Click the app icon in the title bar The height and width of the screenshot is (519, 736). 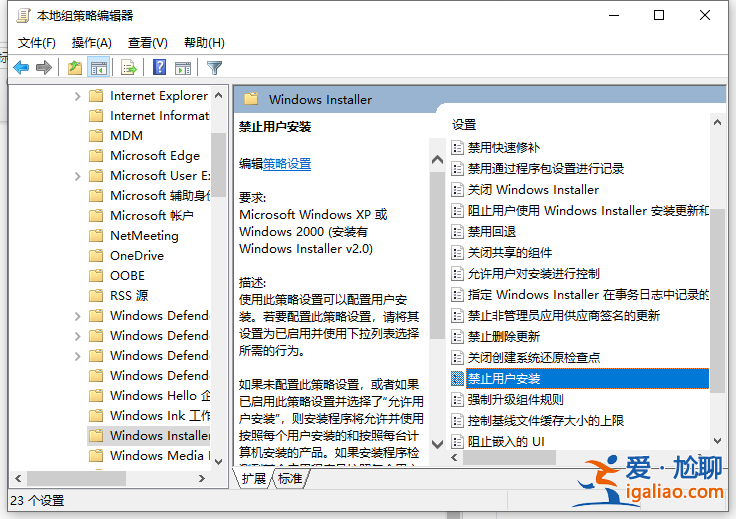pyautogui.click(x=23, y=15)
